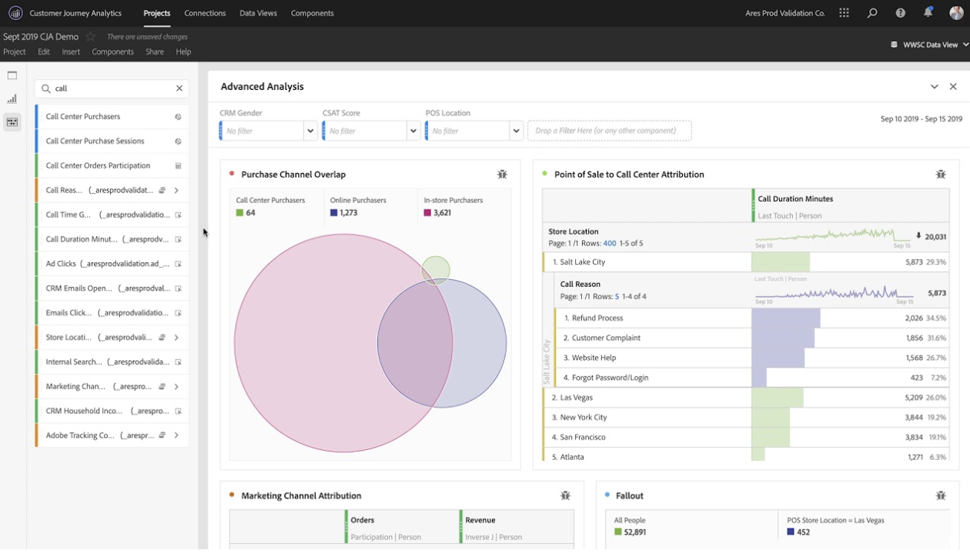Open the Visualizations rail icon
This screenshot has height=560, width=970.
[x=12, y=98]
